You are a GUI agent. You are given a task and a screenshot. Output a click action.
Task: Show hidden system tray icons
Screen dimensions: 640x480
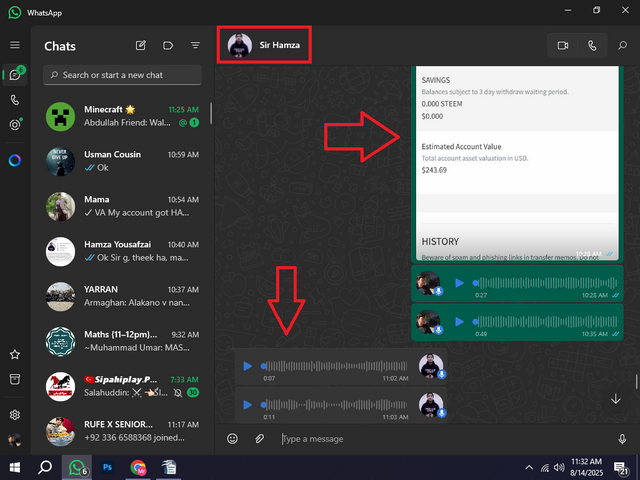click(529, 468)
